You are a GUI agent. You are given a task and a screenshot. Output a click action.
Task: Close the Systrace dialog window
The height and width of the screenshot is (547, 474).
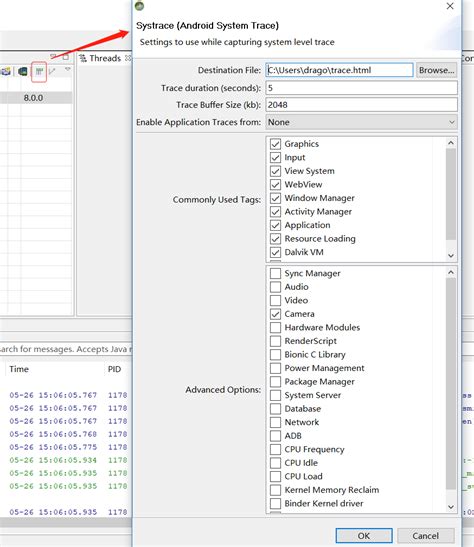450,6
